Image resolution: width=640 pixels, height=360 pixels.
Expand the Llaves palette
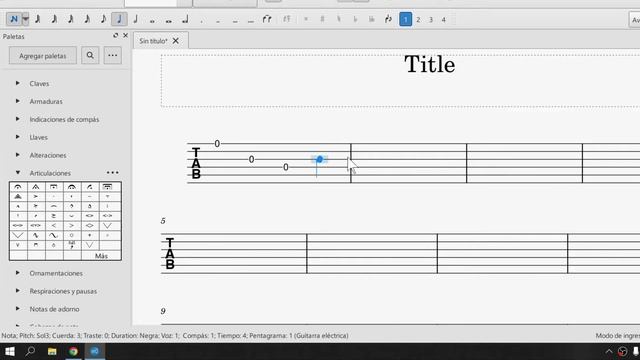(18, 137)
